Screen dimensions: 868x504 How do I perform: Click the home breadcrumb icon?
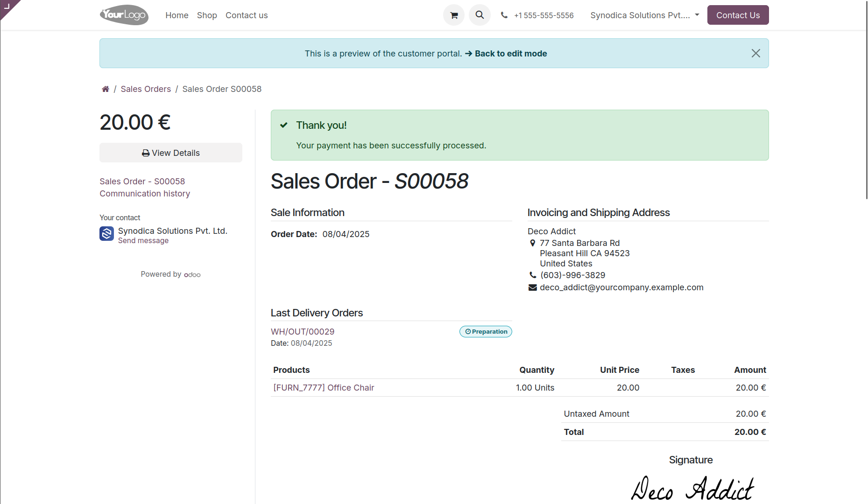(x=106, y=89)
